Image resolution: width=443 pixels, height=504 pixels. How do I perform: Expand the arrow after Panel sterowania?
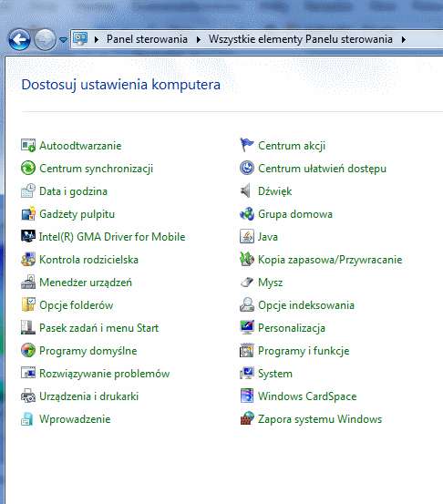point(199,39)
